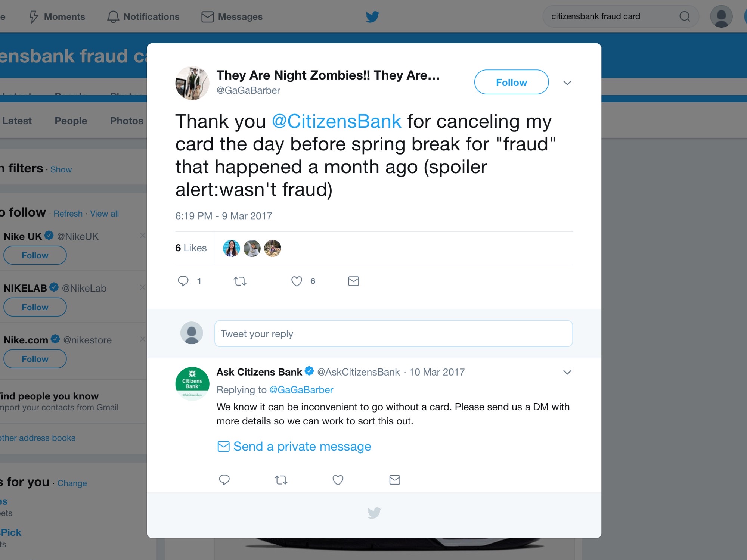Select the Latest results tab
Image resolution: width=747 pixels, height=560 pixels.
point(17,121)
